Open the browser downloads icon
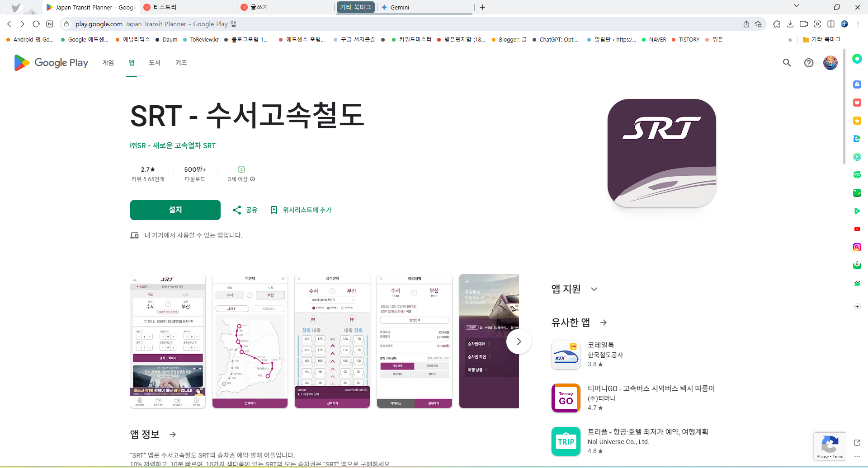The width and height of the screenshot is (868, 468). pyautogui.click(x=790, y=24)
